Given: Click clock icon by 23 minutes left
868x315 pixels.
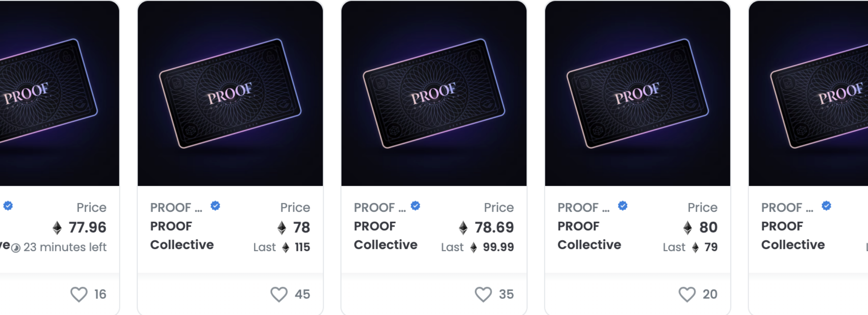Looking at the screenshot, I should tap(16, 248).
